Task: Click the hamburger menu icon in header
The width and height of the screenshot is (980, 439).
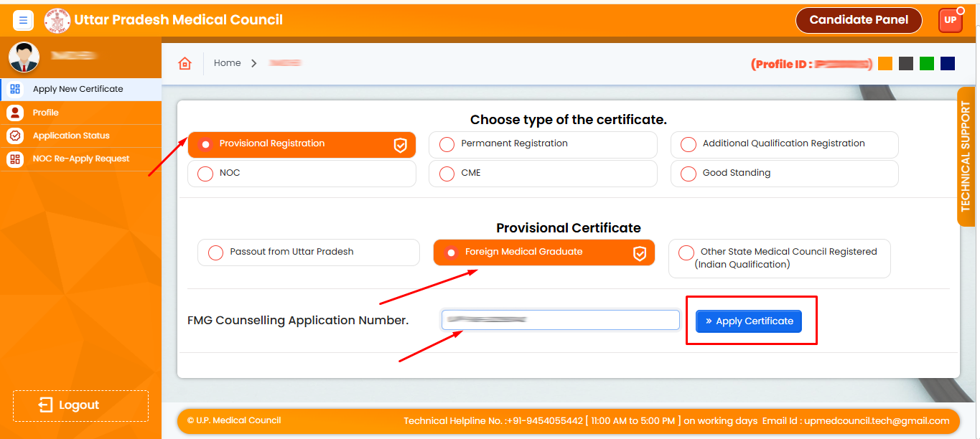Action: coord(23,21)
